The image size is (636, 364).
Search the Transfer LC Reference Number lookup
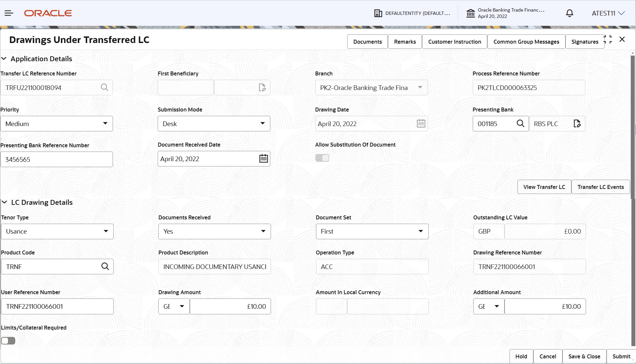click(x=105, y=87)
